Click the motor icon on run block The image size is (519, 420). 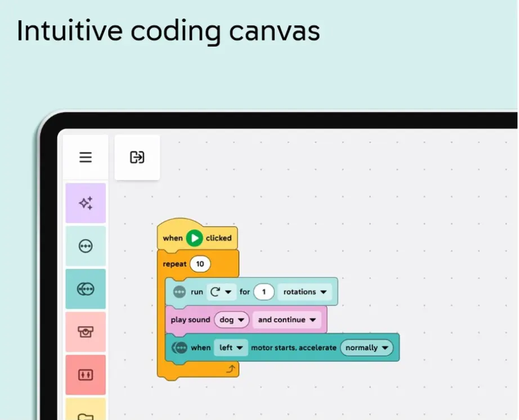pyautogui.click(x=179, y=292)
